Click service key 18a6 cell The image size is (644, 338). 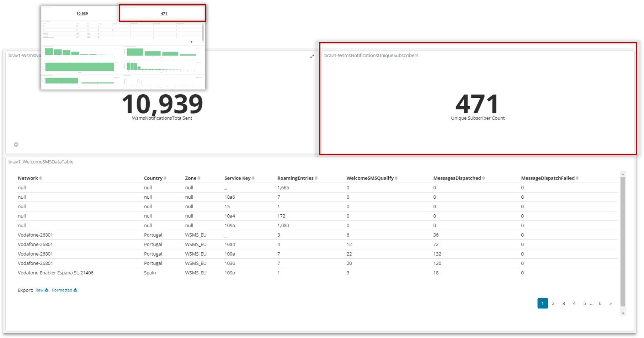point(229,197)
